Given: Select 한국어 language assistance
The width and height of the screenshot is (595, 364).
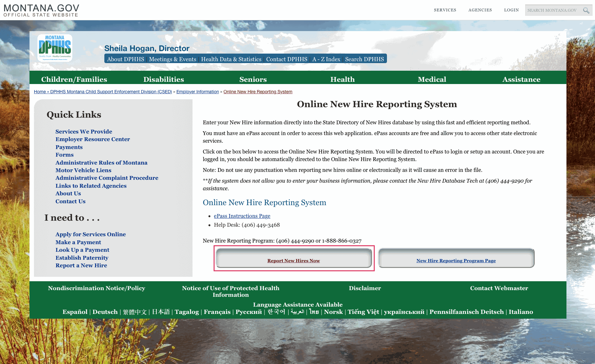Looking at the screenshot, I should [276, 312].
